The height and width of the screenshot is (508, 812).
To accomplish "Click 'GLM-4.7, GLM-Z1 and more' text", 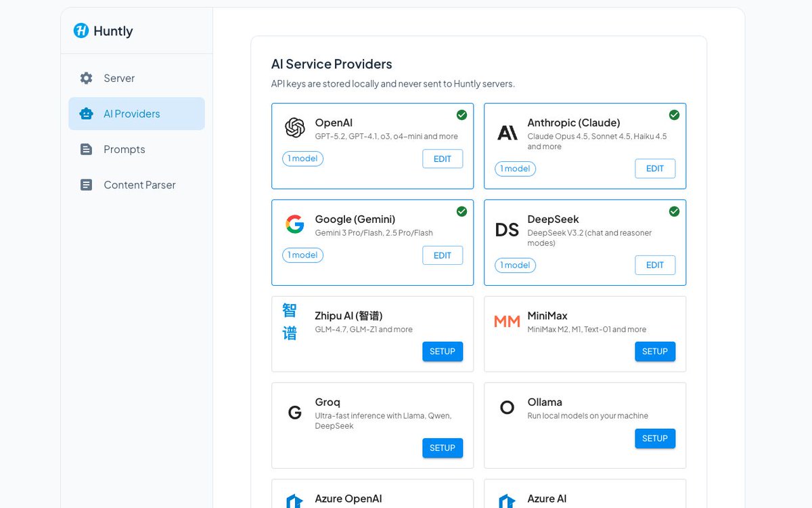I will [363, 329].
